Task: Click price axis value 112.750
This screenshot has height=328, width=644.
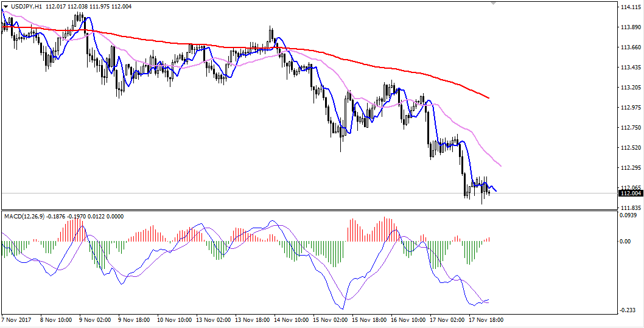Action: pos(631,128)
